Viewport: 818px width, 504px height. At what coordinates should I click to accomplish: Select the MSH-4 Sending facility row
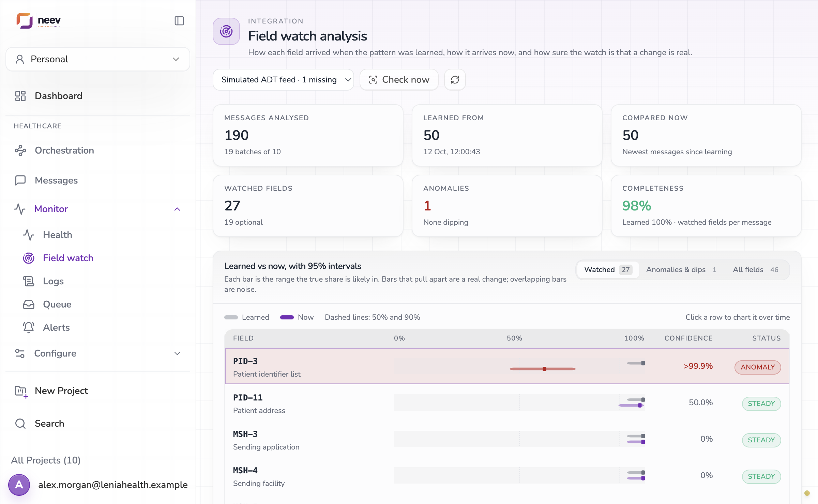pos(507,476)
